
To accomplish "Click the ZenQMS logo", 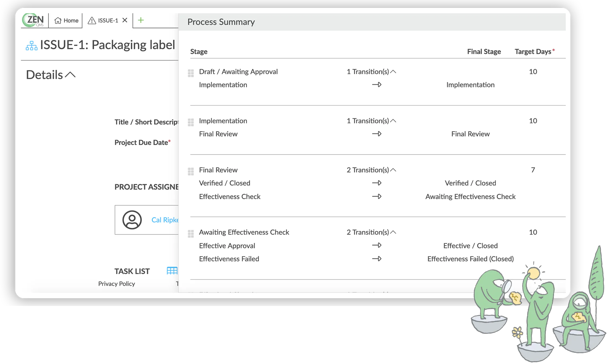I will tap(33, 20).
